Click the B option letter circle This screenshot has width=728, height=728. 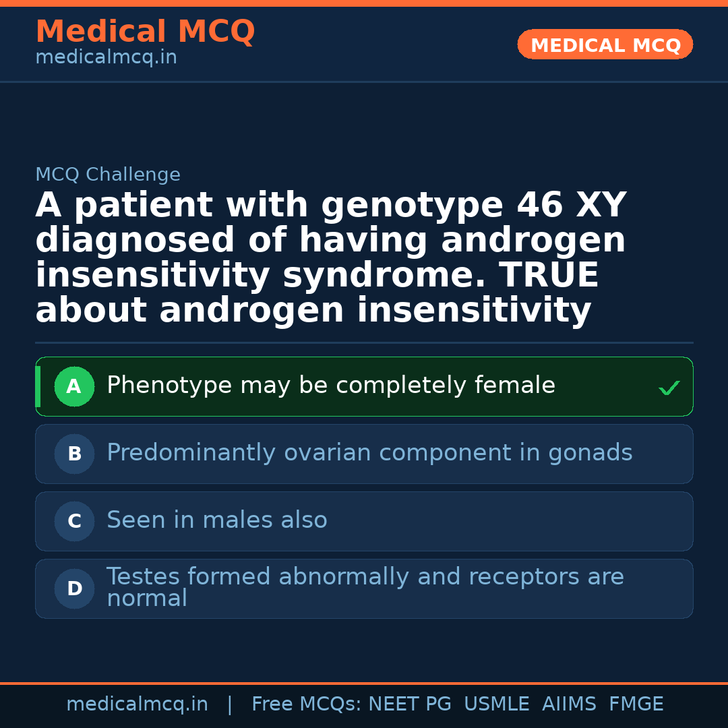coord(74,454)
